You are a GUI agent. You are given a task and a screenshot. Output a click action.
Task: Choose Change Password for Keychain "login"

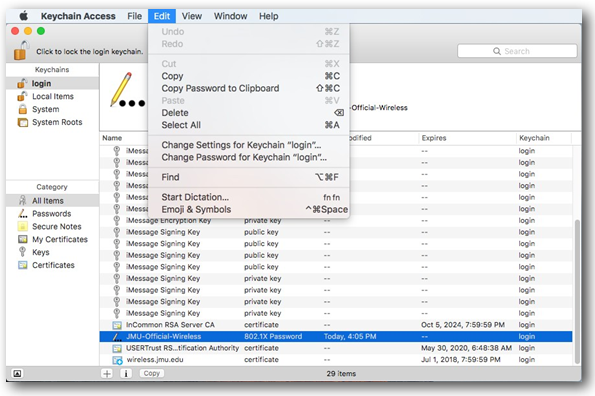(x=249, y=157)
